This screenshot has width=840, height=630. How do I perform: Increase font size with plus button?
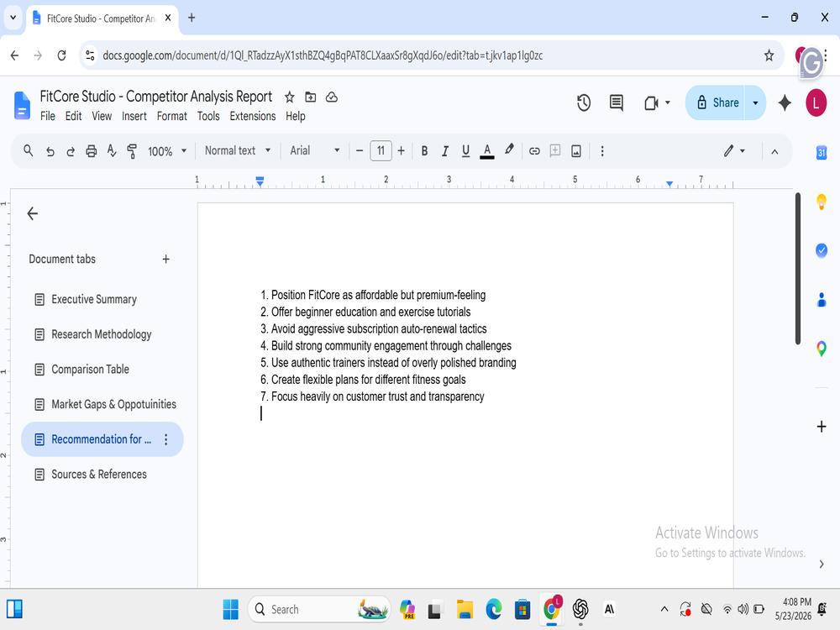[401, 151]
